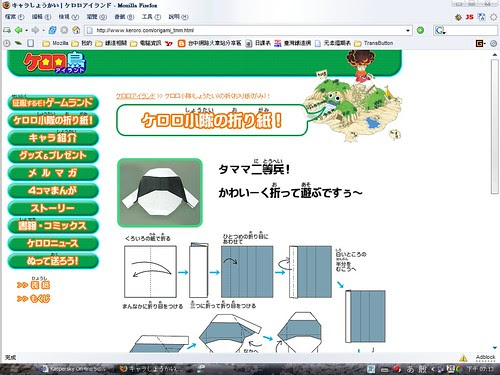Click the green Go button beside address bar

(x=420, y=30)
